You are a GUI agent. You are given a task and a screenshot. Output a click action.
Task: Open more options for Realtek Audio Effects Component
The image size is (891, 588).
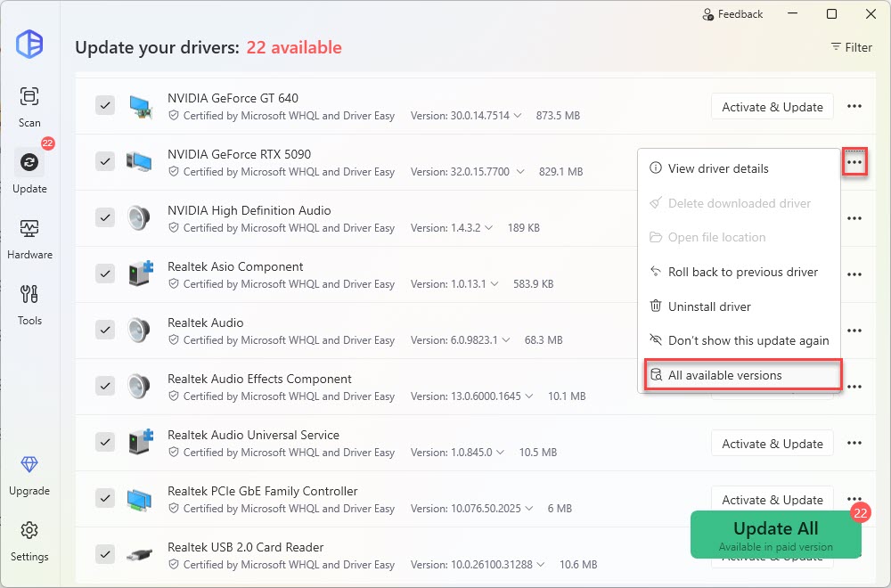(x=854, y=387)
